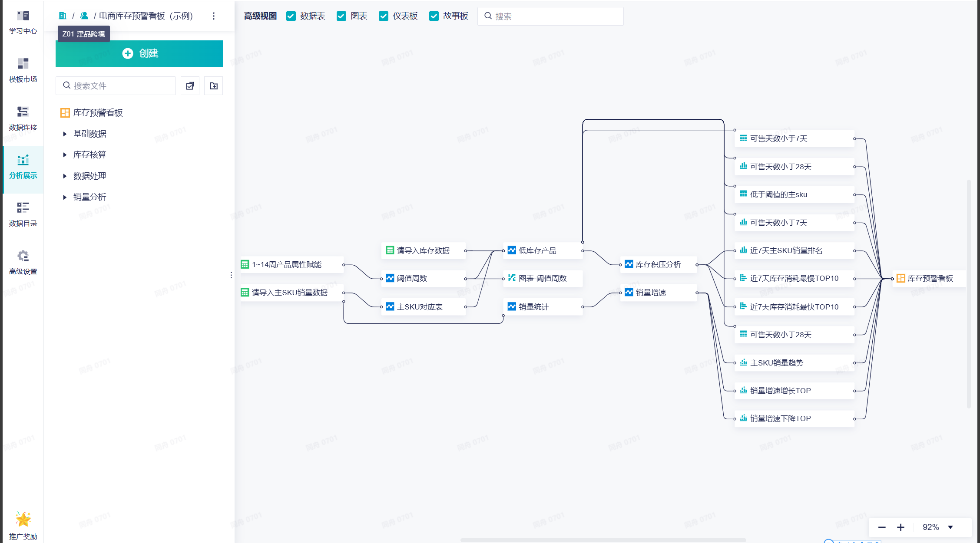980x543 pixels.
Task: Click the 创建 button
Action: point(139,53)
